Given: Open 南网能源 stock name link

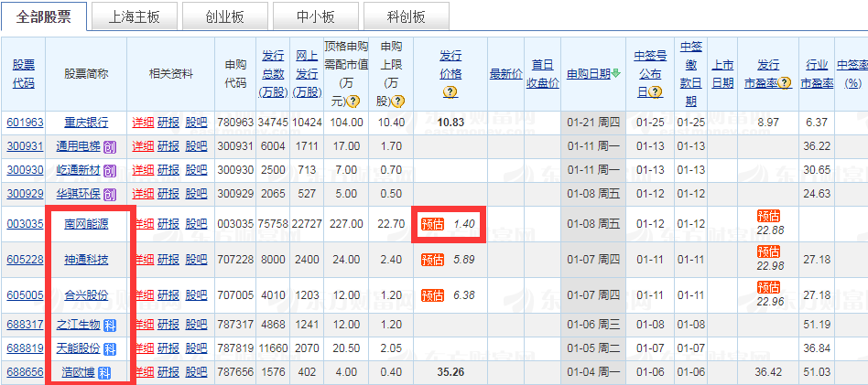Looking at the screenshot, I should pos(86,224).
